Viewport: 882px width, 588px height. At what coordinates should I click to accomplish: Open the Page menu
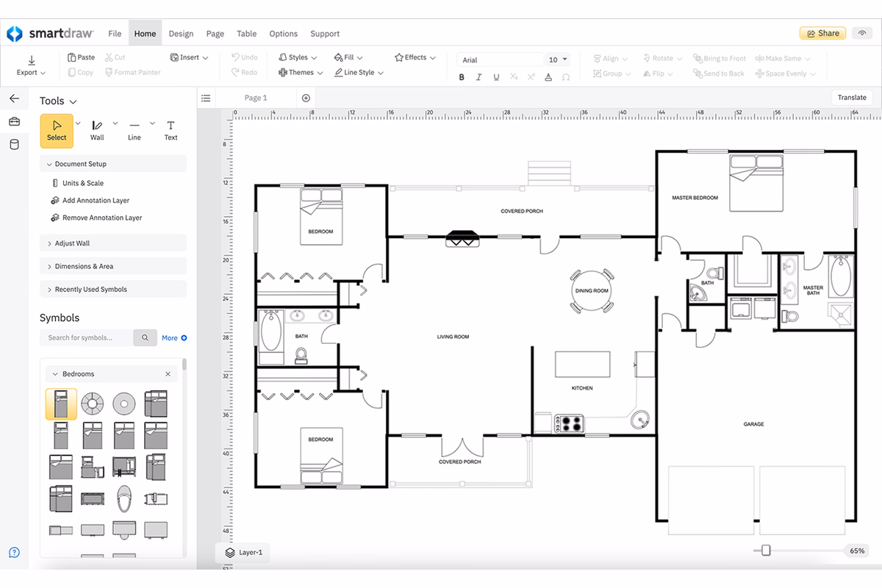(x=215, y=34)
